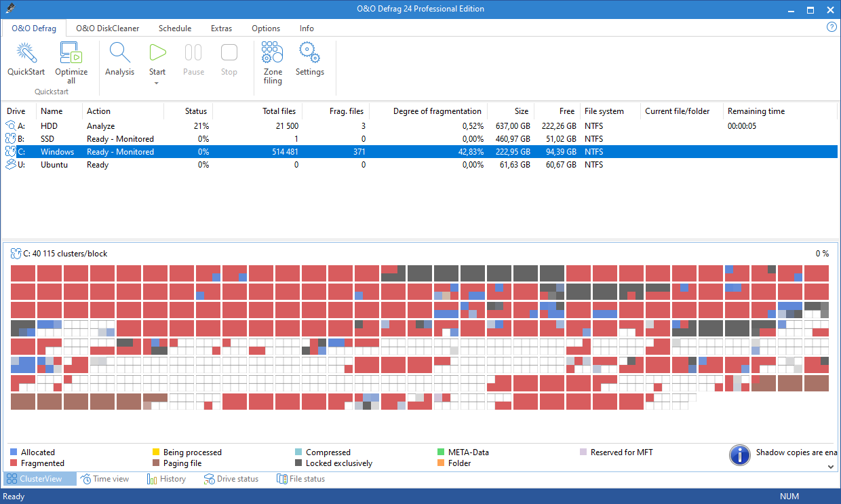Click the Stop toolbar icon
Screen dimensions: 841x504
[x=229, y=53]
